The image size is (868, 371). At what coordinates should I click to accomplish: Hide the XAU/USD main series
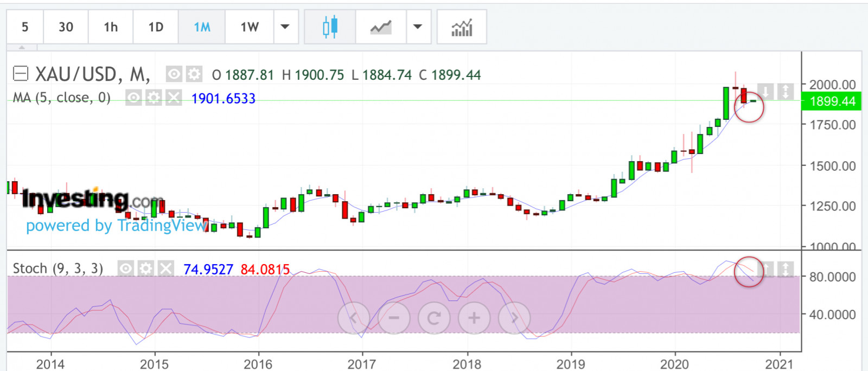(x=174, y=74)
